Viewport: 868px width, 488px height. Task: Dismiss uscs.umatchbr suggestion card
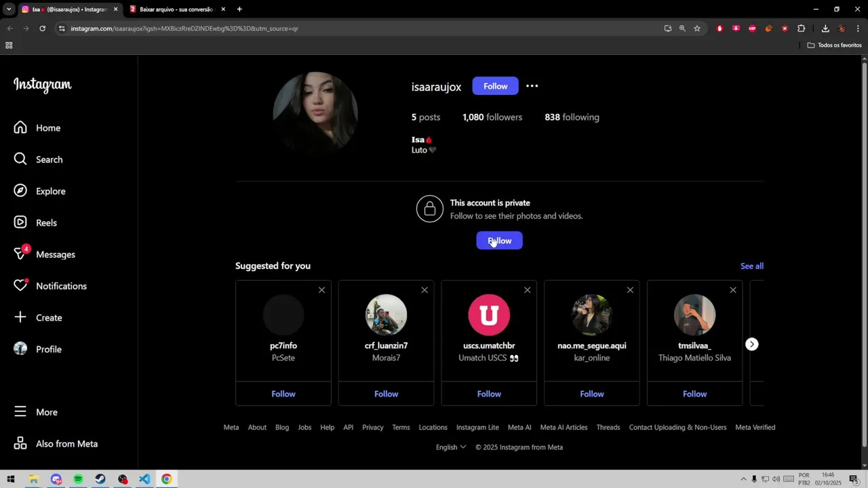(x=527, y=290)
